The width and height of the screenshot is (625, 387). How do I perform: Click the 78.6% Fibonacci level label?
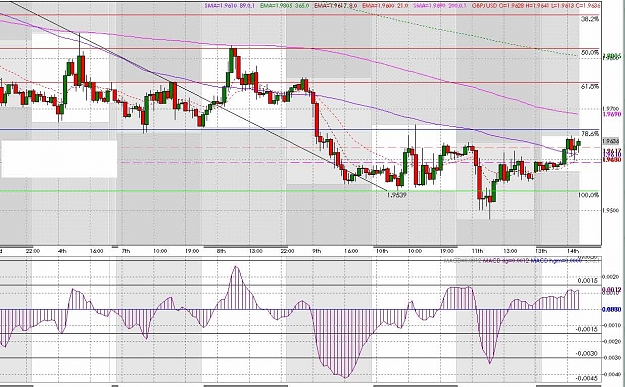click(590, 134)
